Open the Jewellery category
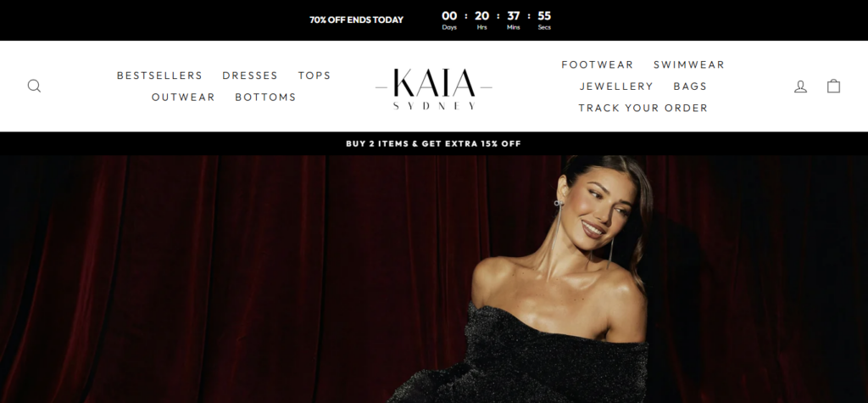Image resolution: width=868 pixels, height=403 pixels. 616,87
